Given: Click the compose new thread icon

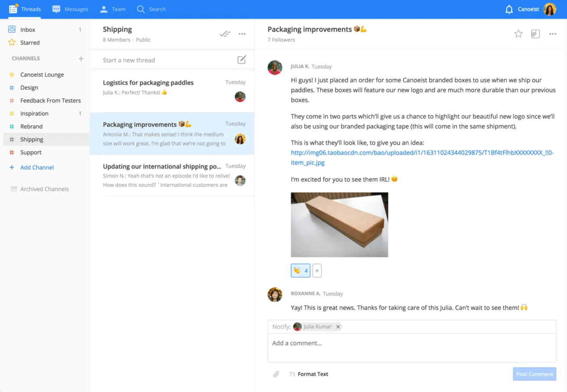Looking at the screenshot, I should (242, 60).
